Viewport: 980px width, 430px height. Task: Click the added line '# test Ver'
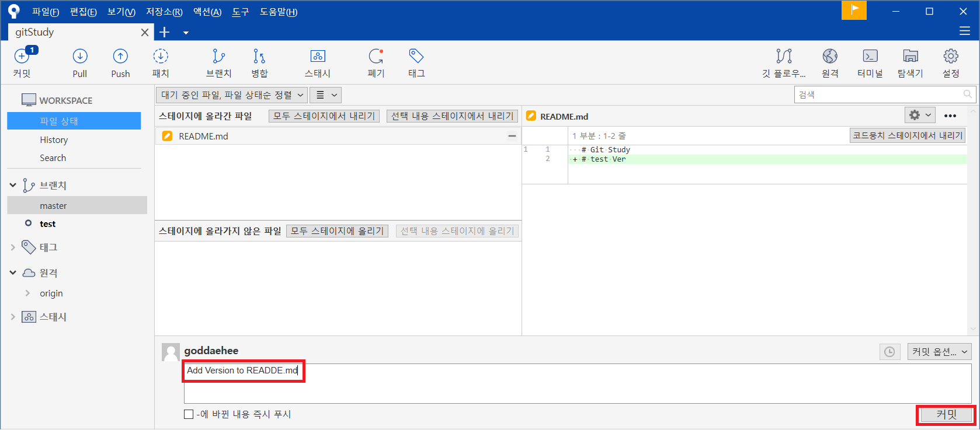[x=767, y=159]
